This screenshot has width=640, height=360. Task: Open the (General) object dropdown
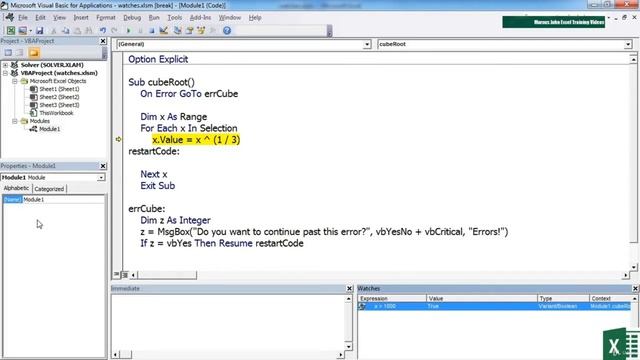click(x=367, y=44)
